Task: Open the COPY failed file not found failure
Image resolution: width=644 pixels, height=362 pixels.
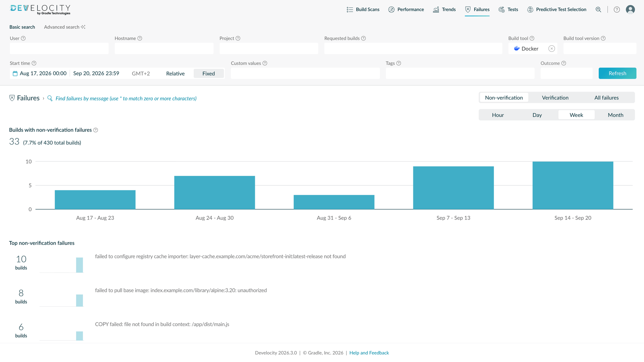Action: 162,324
